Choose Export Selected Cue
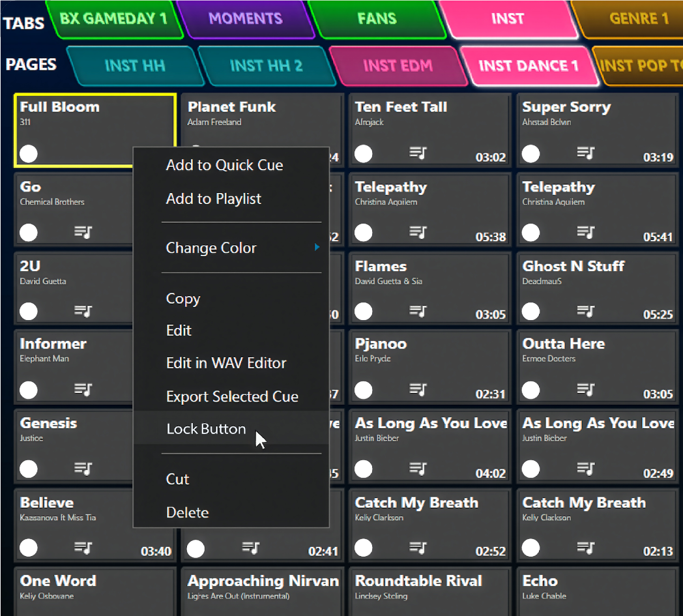This screenshot has width=683, height=616. pos(231,396)
